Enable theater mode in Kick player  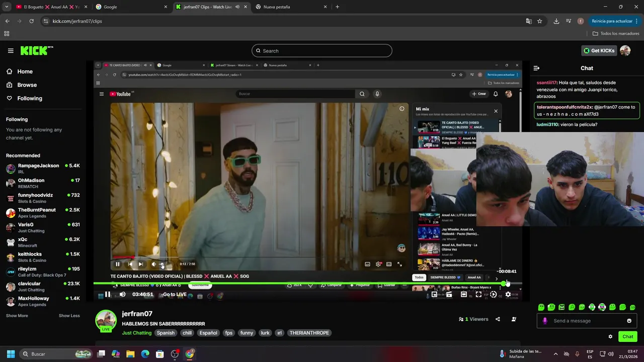tap(464, 295)
